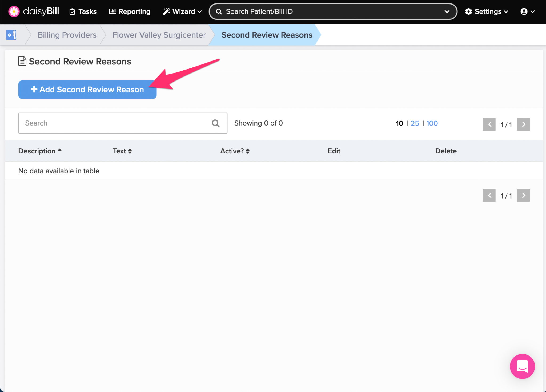Open Flower Valley Surgicenter breadcrumb
The height and width of the screenshot is (392, 546).
coord(159,35)
